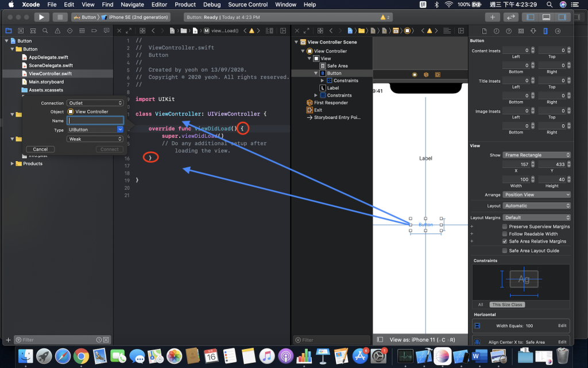This screenshot has height=368, width=588.
Task: Collapse the View Controller Scene in outline
Action: click(296, 42)
